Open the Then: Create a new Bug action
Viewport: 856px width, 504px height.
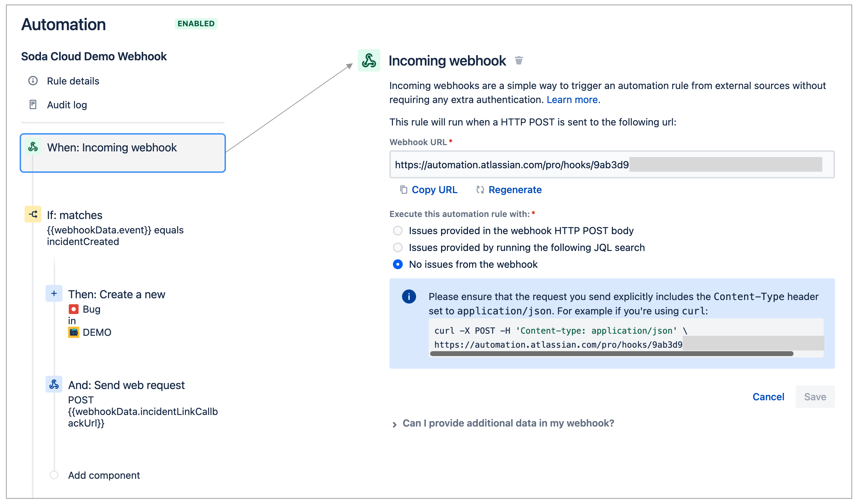(116, 294)
